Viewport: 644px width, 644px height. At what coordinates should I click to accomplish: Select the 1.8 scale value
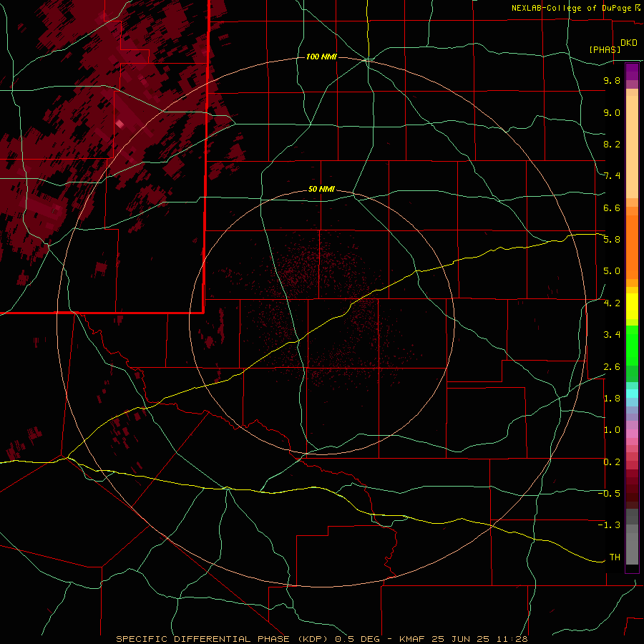point(612,399)
